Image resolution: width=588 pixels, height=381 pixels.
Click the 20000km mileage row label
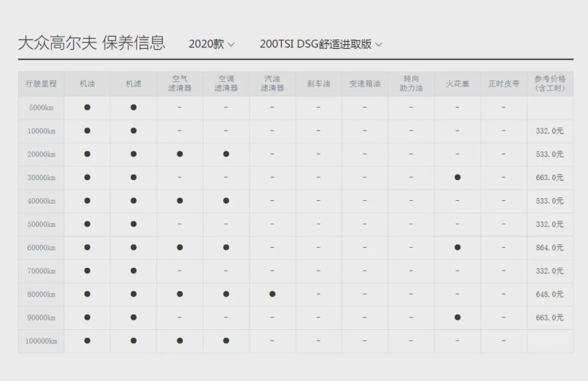coord(41,154)
